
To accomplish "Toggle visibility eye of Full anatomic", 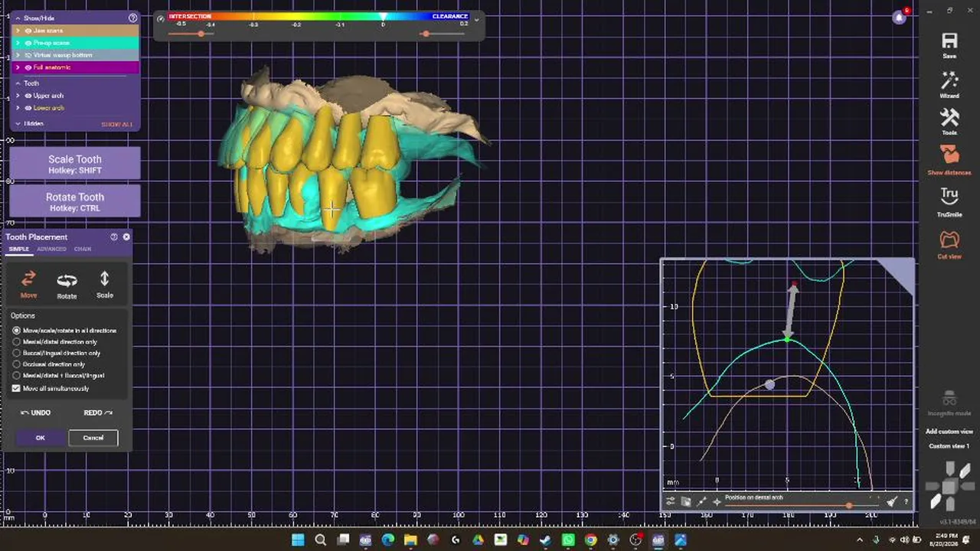I will click(28, 67).
